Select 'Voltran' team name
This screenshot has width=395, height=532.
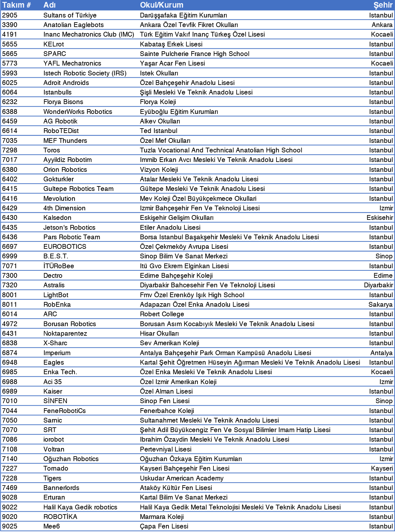[54, 449]
